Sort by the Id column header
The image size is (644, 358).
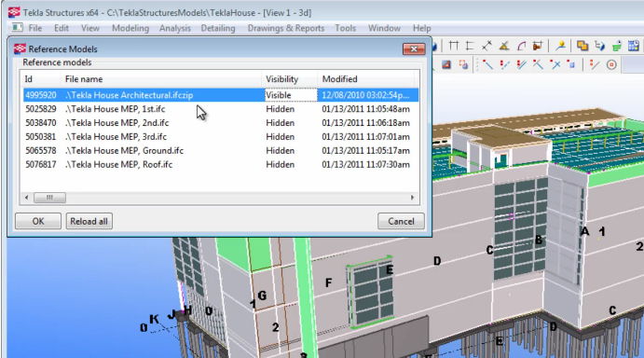(x=41, y=79)
